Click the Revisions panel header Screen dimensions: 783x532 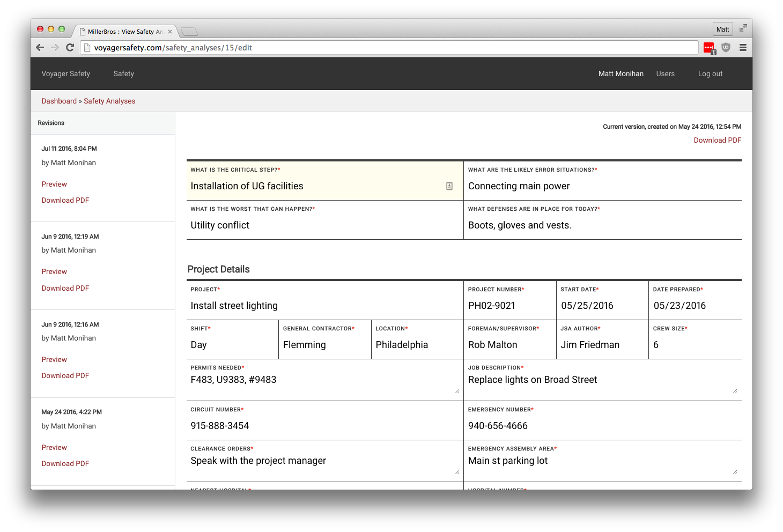click(103, 123)
